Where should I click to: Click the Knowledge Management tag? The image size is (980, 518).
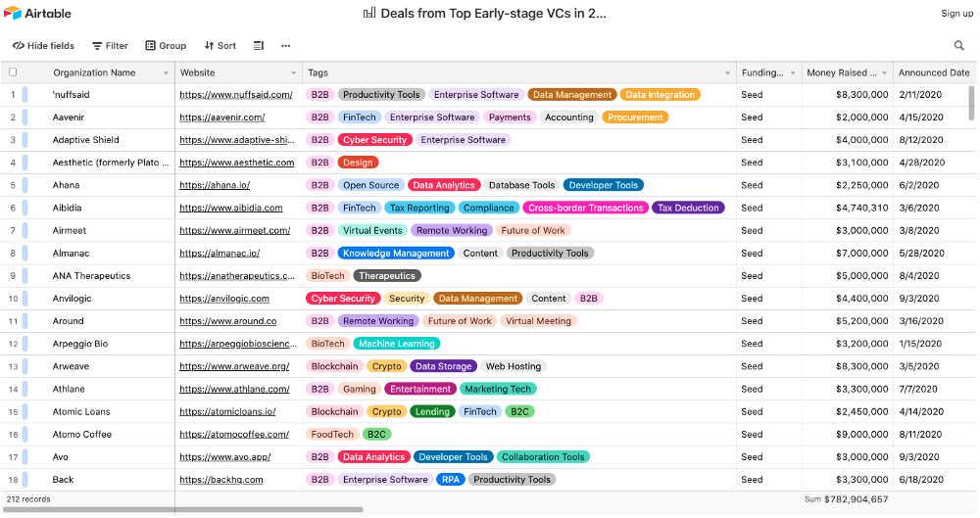[x=396, y=253]
